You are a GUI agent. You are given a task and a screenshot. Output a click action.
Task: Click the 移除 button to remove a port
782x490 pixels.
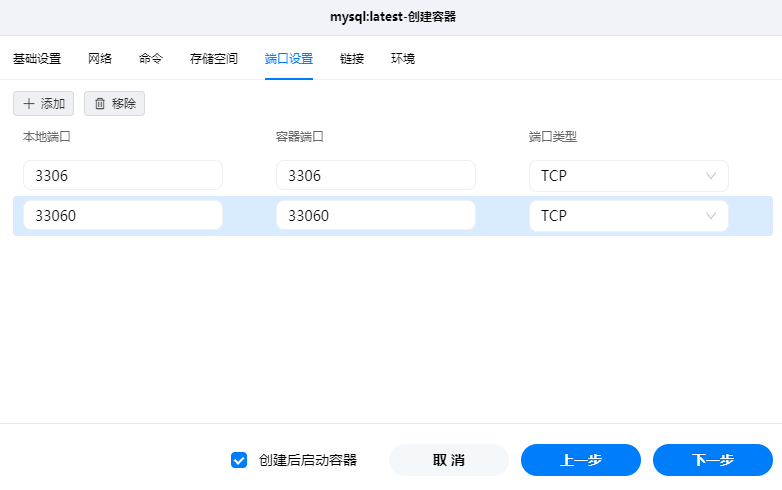(x=114, y=104)
